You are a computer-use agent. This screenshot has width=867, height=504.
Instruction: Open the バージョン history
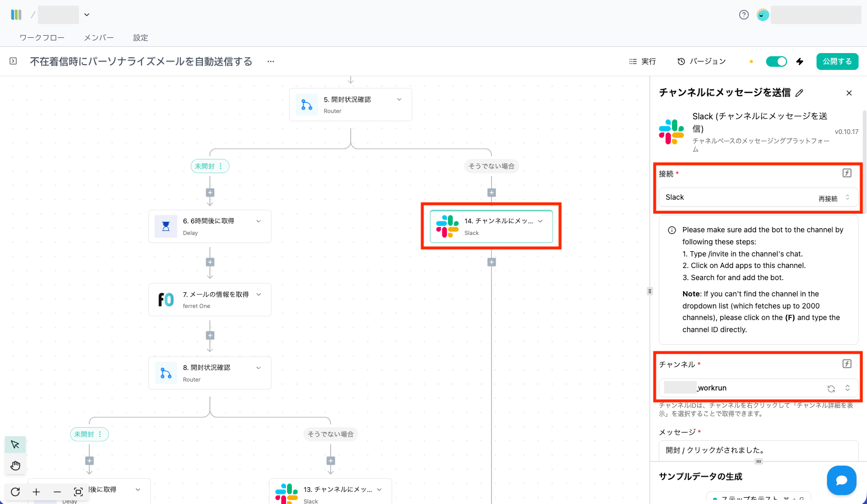[701, 61]
